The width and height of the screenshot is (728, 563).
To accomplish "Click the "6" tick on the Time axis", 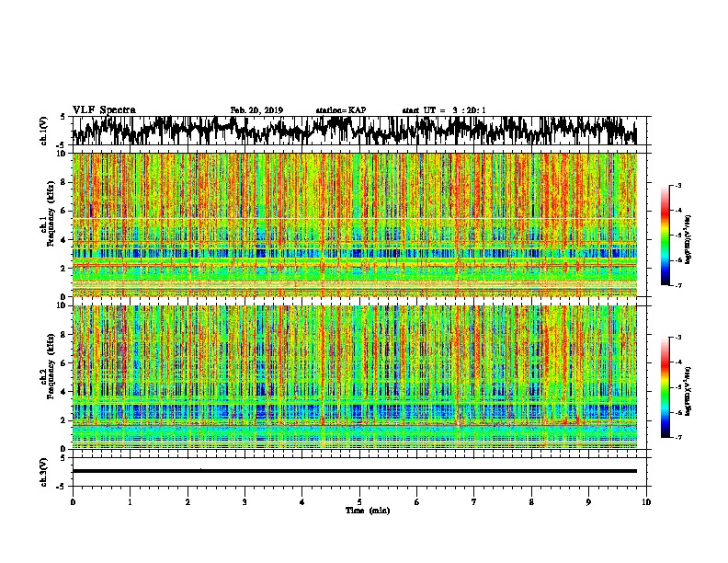I will click(x=416, y=502).
